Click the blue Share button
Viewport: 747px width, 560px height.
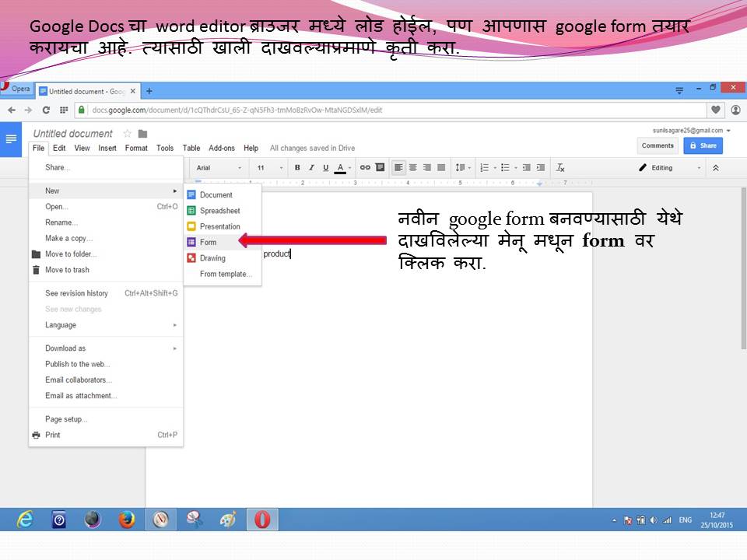coord(703,145)
